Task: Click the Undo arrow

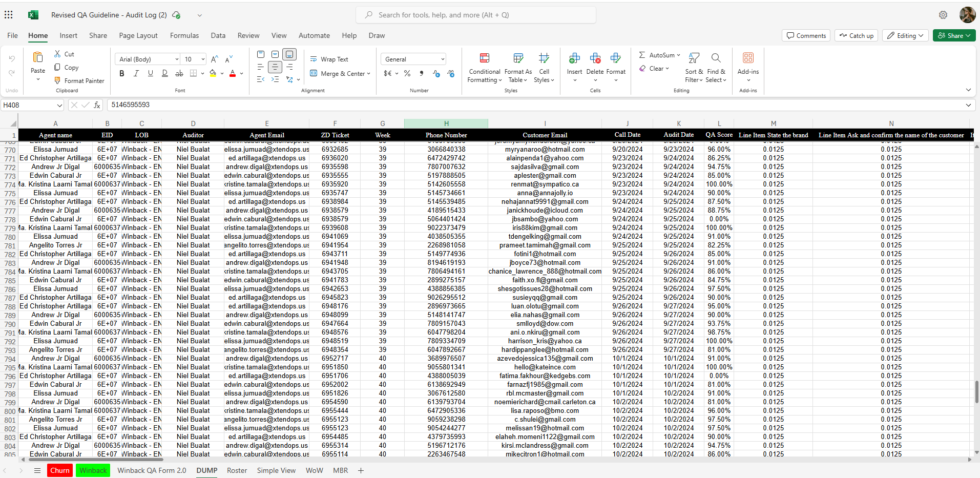Action: click(x=12, y=59)
